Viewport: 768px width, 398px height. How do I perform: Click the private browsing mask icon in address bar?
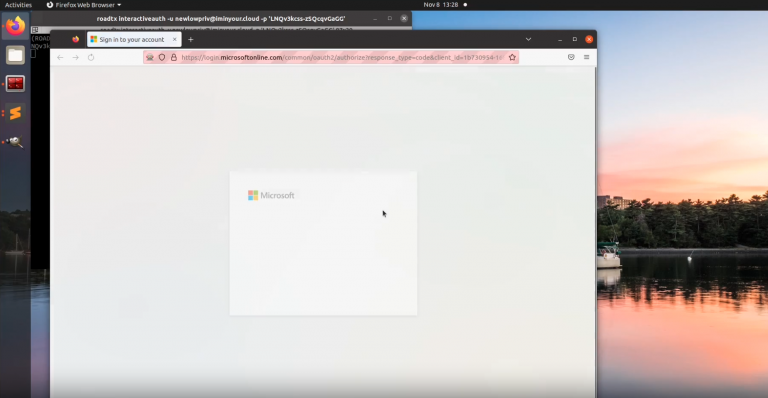point(150,57)
